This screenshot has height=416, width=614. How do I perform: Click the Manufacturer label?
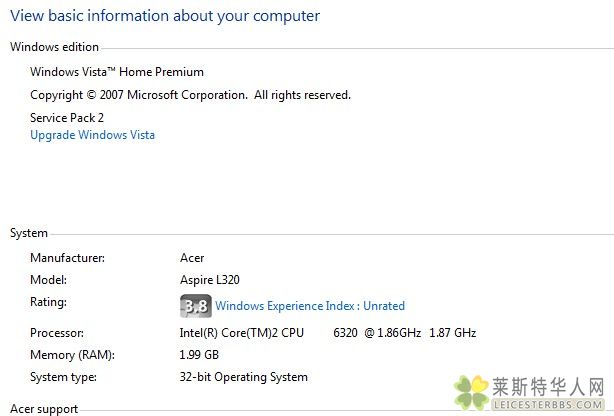coord(67,258)
